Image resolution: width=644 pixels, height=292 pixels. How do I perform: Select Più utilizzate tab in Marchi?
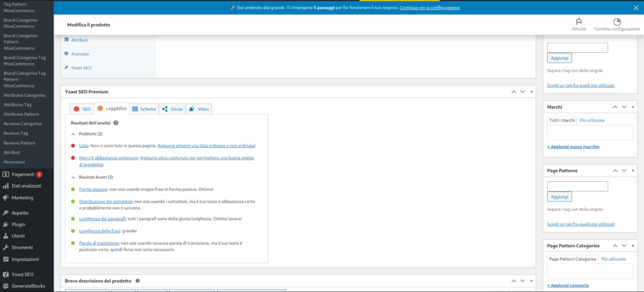(592, 120)
